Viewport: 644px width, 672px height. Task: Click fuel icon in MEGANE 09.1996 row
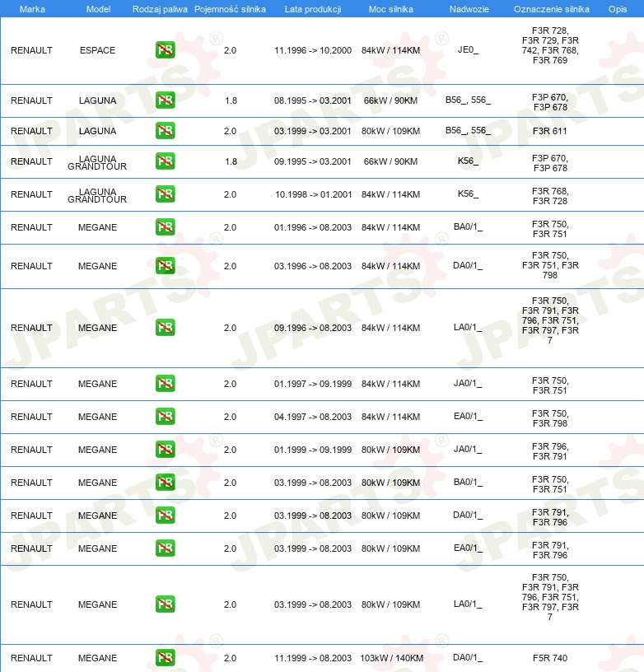(x=165, y=328)
